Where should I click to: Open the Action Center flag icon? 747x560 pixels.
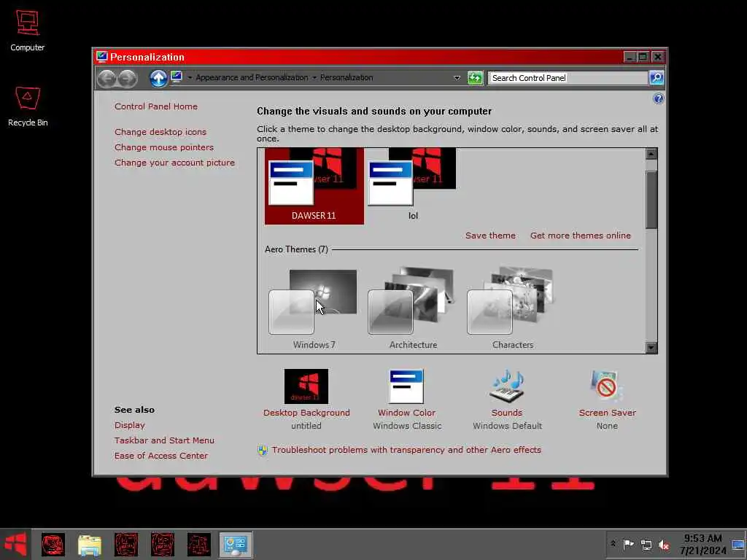click(629, 544)
